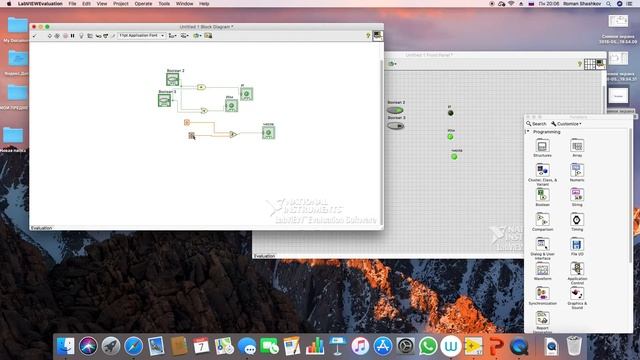Open Finder from the Dock
Viewport: 640px width, 360px height.
coord(65,346)
